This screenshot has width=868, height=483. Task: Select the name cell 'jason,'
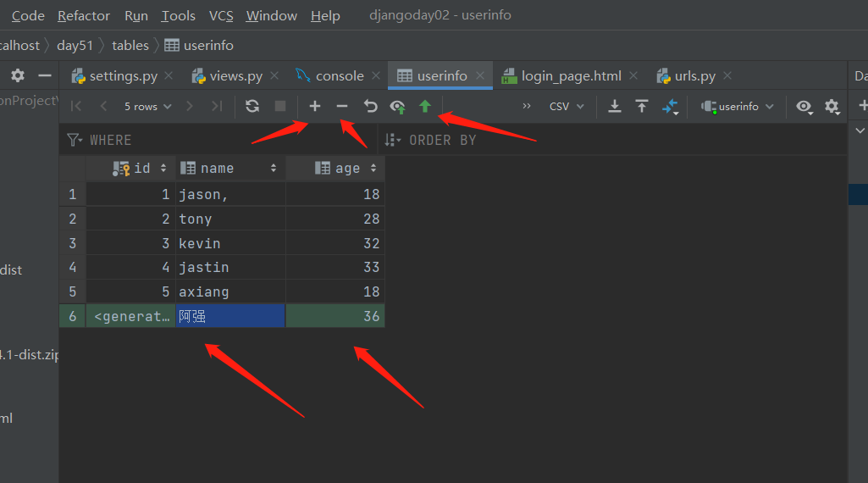click(x=230, y=194)
